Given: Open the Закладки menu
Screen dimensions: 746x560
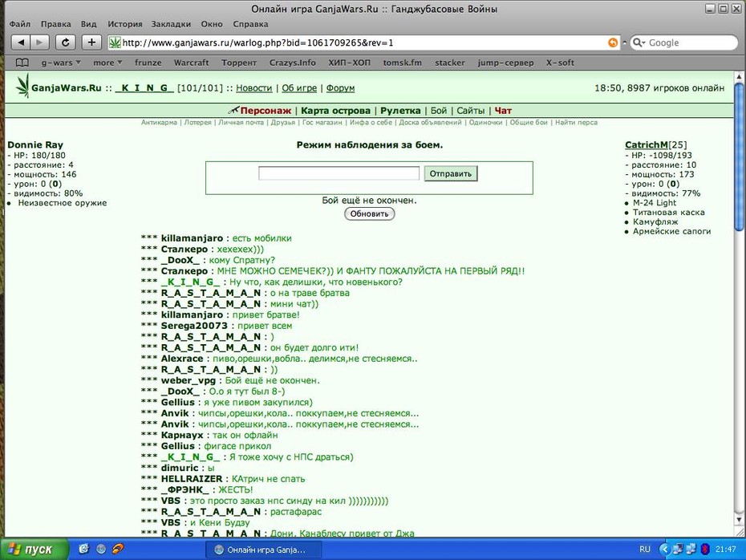Looking at the screenshot, I should click(171, 24).
